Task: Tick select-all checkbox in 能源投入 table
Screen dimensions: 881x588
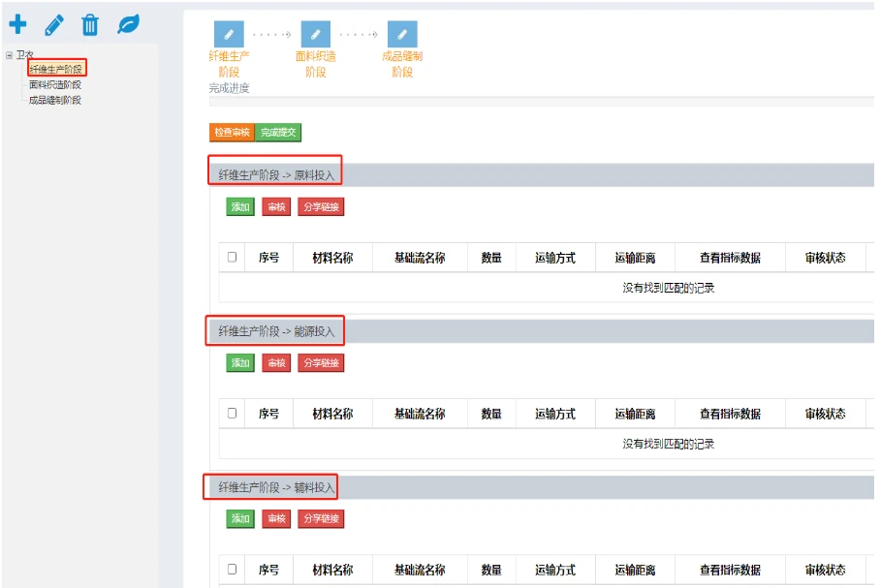Action: [232, 414]
